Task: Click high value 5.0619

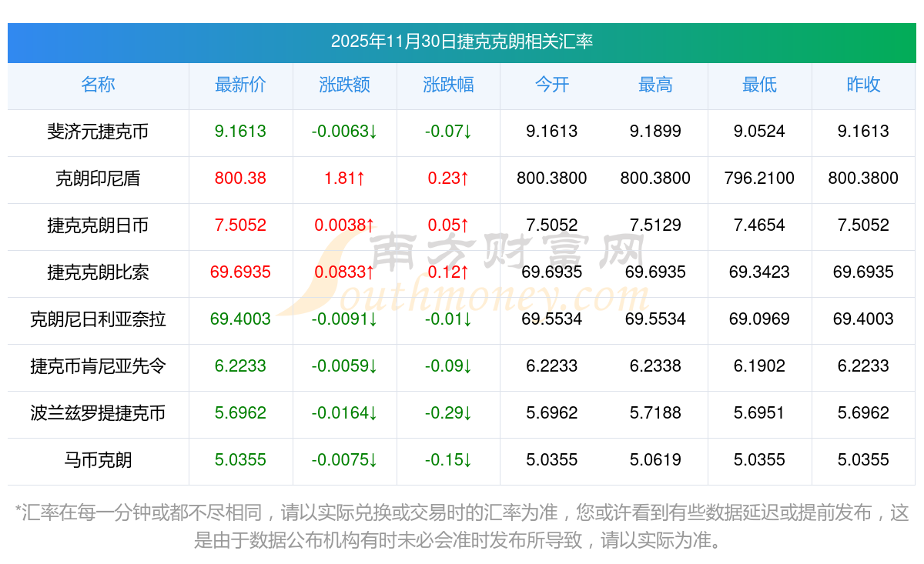Action: coord(655,460)
